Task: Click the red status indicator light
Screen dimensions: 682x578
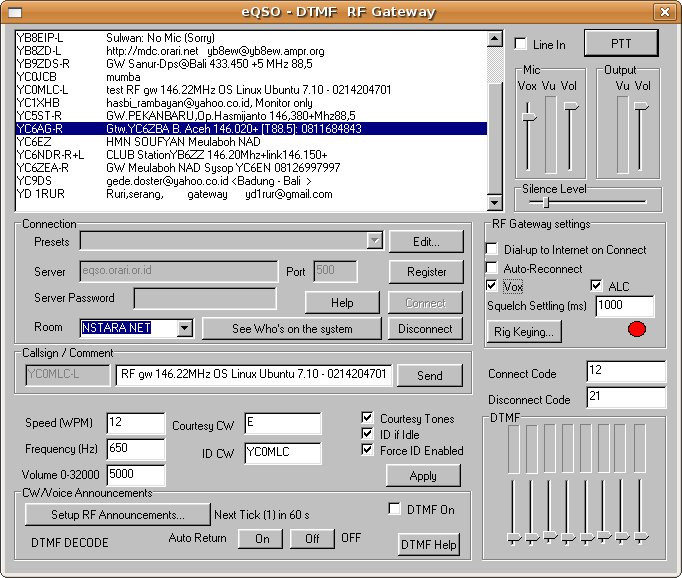Action: [x=636, y=328]
